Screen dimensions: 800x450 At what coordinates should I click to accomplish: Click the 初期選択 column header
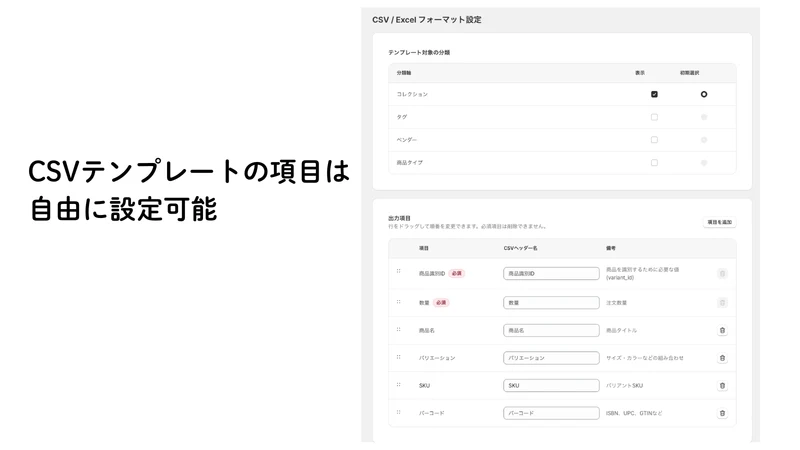tap(689, 73)
